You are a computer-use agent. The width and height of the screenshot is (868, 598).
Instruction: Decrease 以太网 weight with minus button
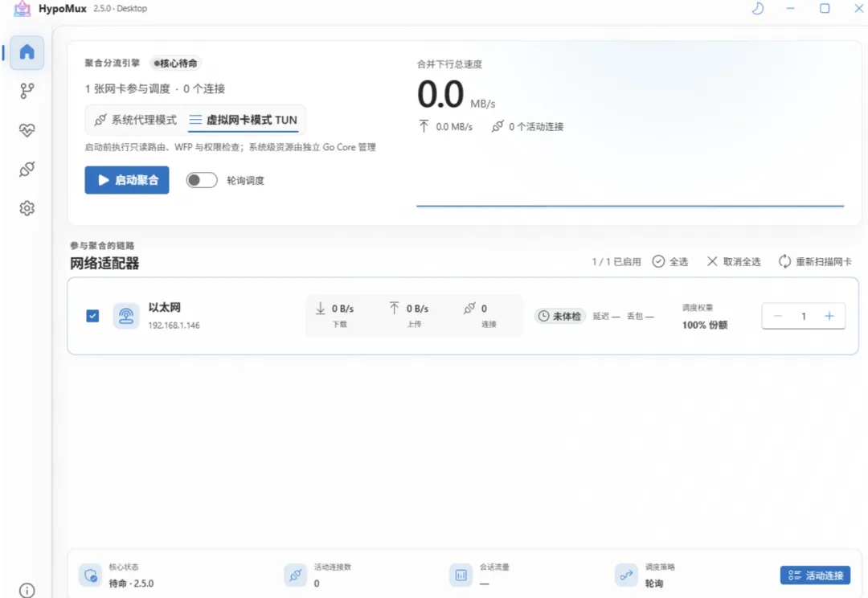pos(778,316)
